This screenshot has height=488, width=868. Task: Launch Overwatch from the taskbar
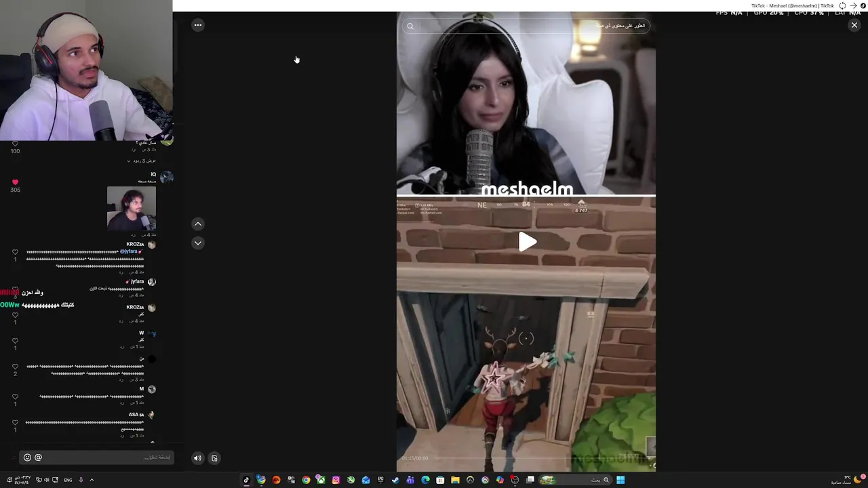tap(470, 480)
